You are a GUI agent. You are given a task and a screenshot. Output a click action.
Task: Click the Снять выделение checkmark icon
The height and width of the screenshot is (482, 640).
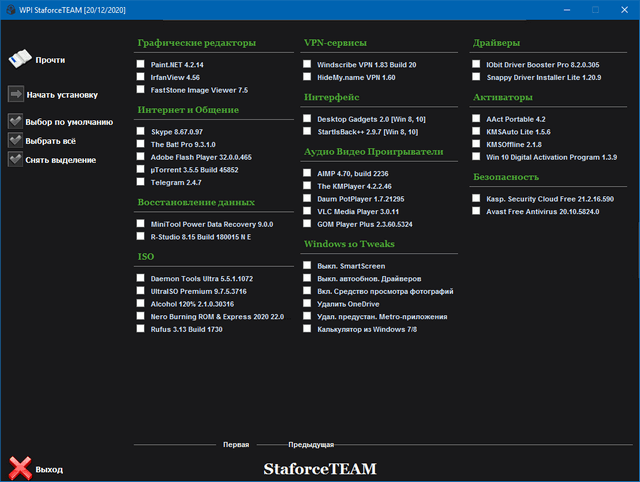16,159
